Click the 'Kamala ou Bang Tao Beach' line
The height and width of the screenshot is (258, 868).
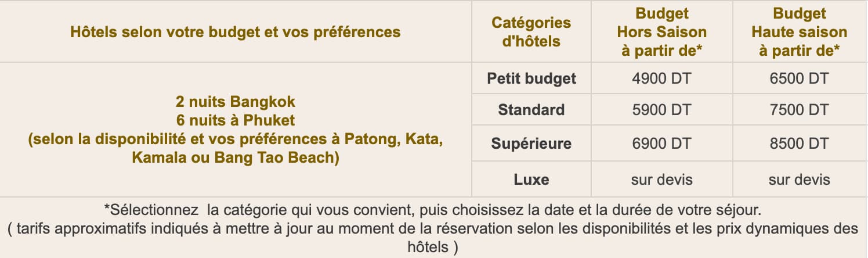235,157
